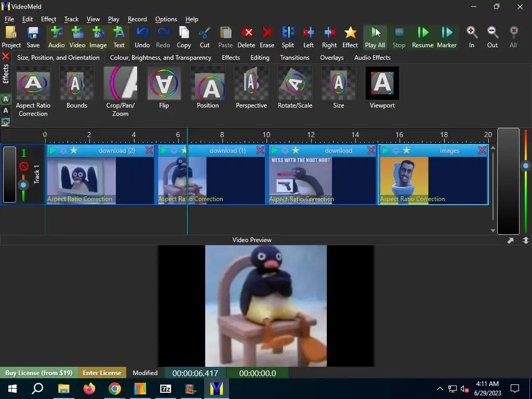
Task: Click the Right trim toolbar icon
Action: click(329, 37)
